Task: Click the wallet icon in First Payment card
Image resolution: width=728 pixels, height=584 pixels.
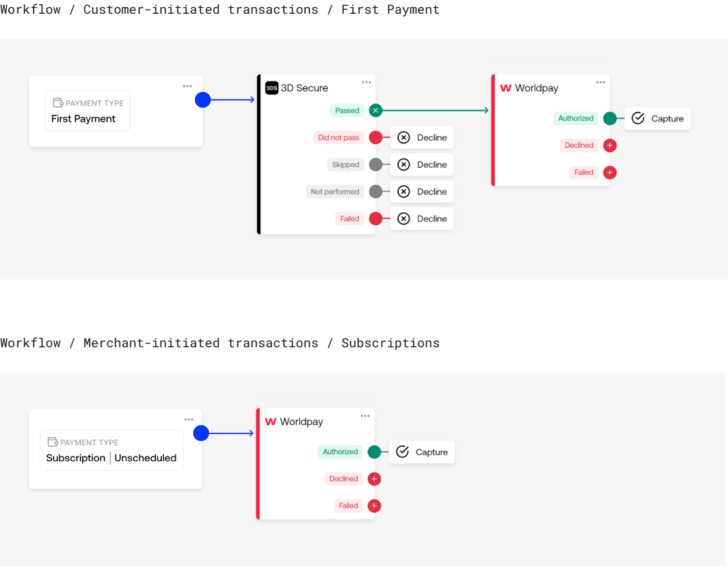Action: (x=58, y=103)
